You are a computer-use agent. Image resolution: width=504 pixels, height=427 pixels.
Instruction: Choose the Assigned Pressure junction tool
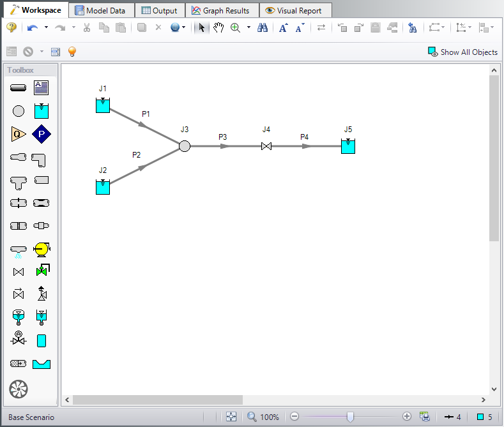pyautogui.click(x=42, y=133)
